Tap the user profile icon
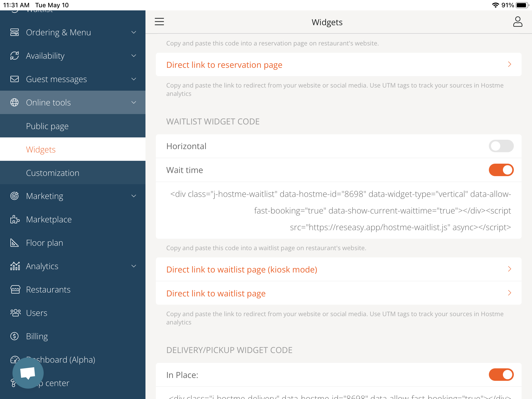This screenshot has width=532, height=399. click(x=517, y=22)
